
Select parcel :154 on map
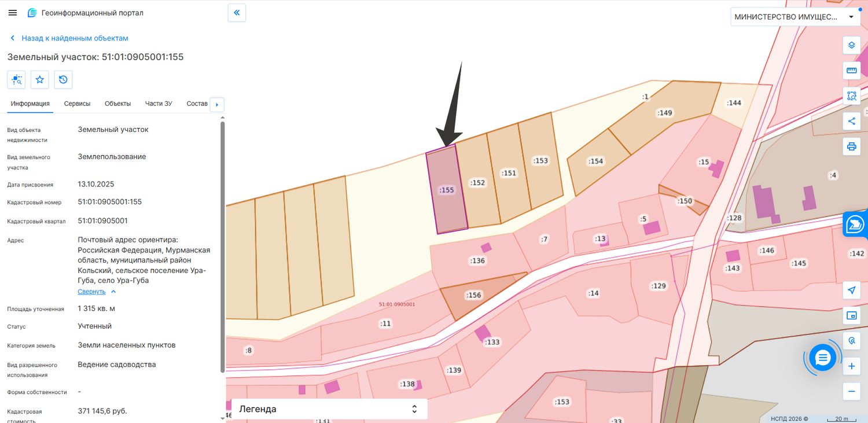[595, 161]
